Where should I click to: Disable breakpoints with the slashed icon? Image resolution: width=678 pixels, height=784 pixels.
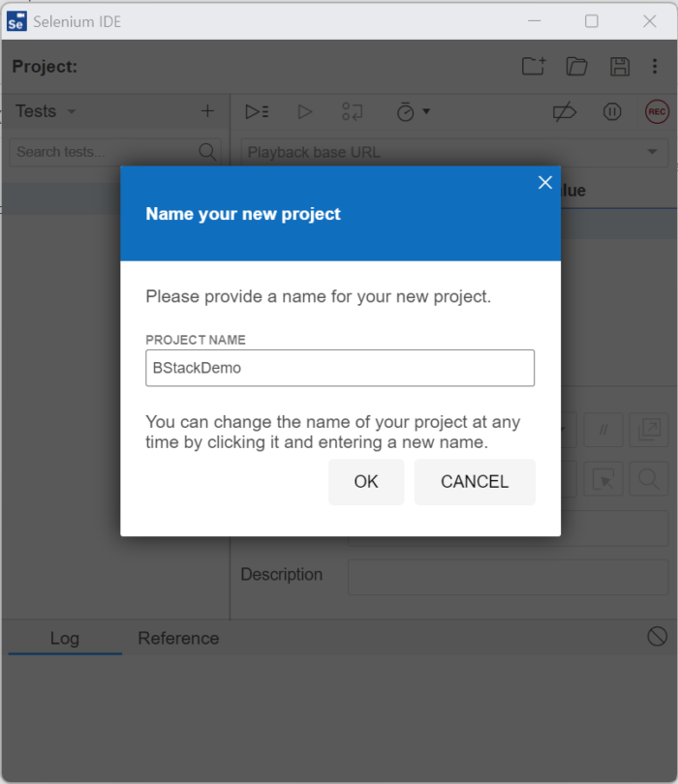click(565, 111)
